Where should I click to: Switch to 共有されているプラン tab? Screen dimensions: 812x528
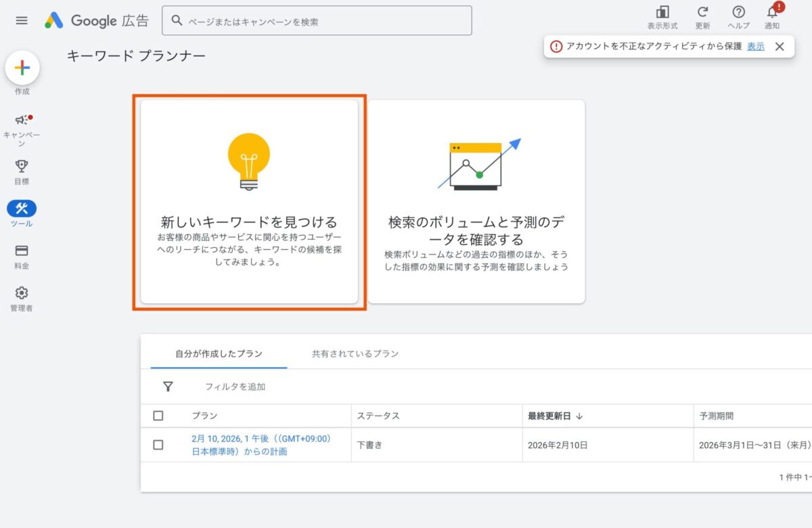355,353
